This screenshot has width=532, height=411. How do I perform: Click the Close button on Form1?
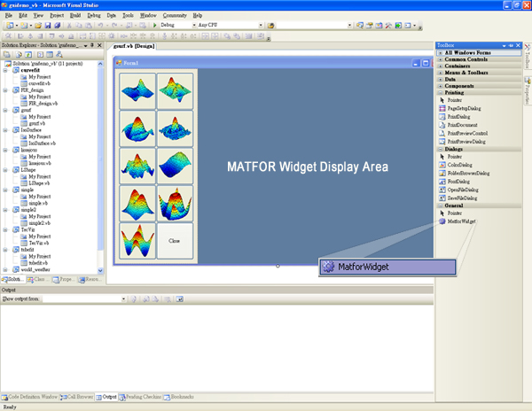pos(175,241)
